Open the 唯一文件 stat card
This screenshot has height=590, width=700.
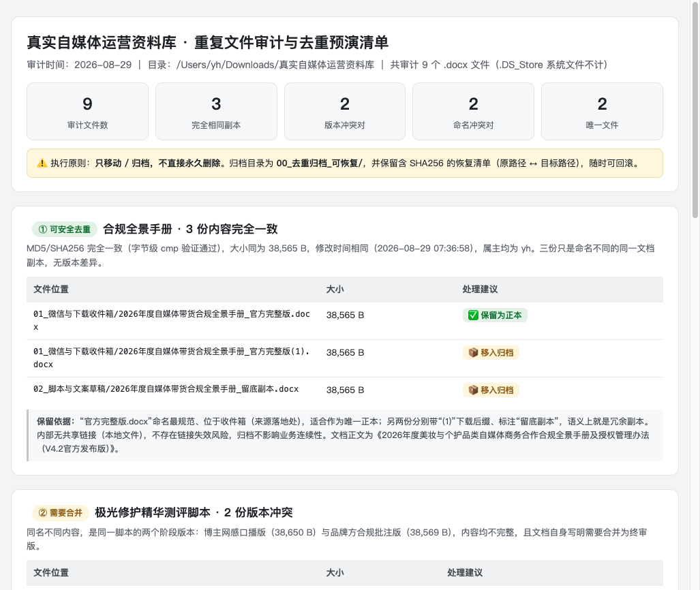tap(602, 112)
